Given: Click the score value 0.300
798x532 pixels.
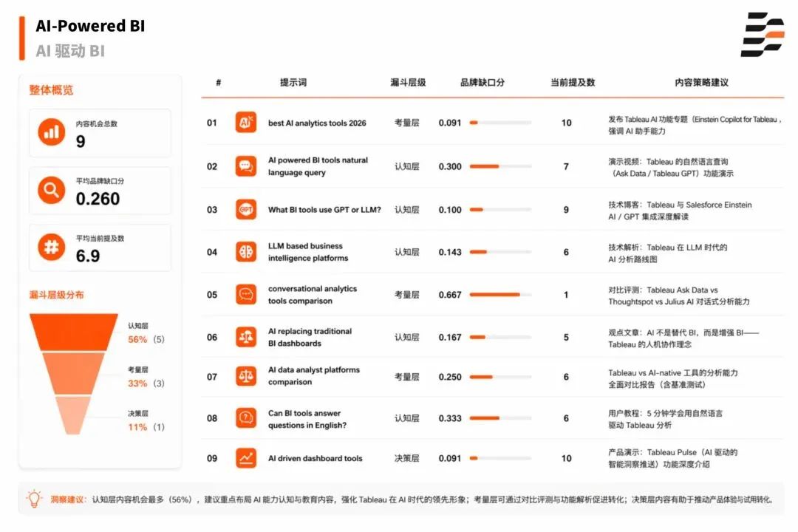Looking at the screenshot, I should (x=450, y=166).
